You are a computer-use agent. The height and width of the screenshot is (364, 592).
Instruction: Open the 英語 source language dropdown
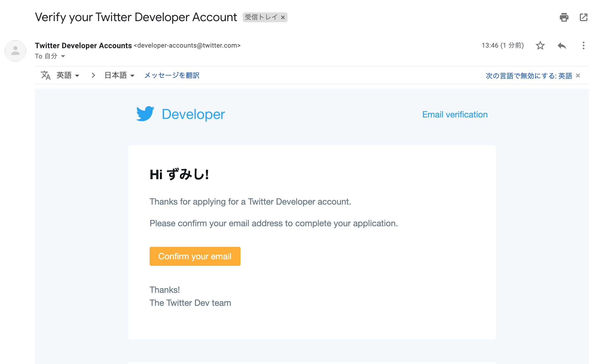68,75
